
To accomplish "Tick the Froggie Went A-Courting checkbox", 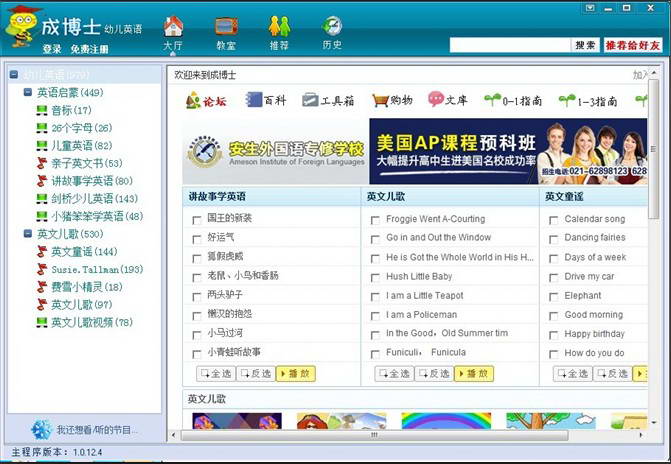I will pyautogui.click(x=375, y=219).
